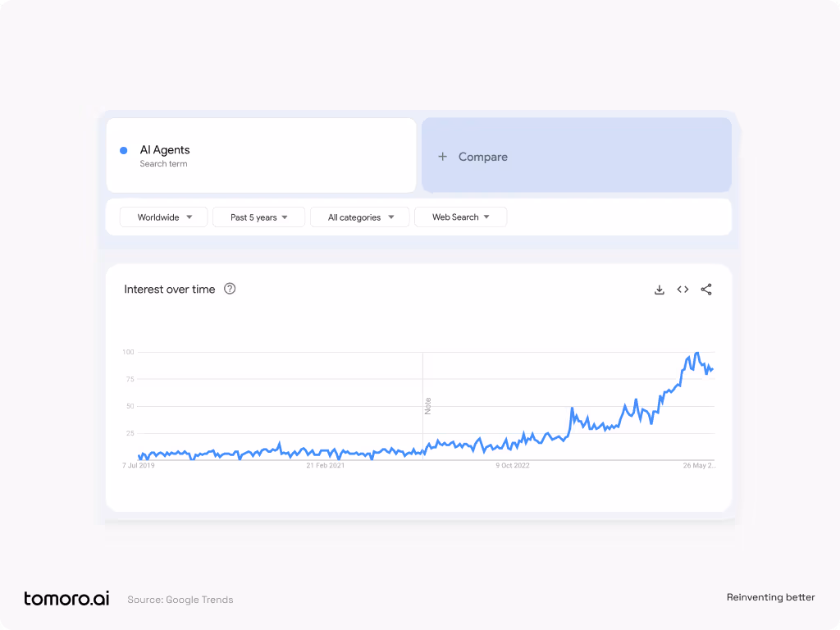Open the Worldwide region dropdown

click(163, 217)
